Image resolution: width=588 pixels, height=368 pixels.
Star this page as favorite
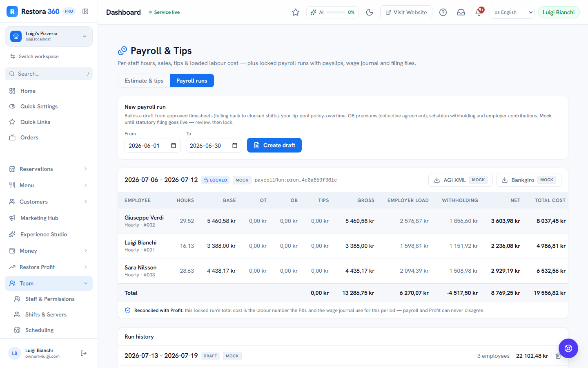pyautogui.click(x=296, y=12)
